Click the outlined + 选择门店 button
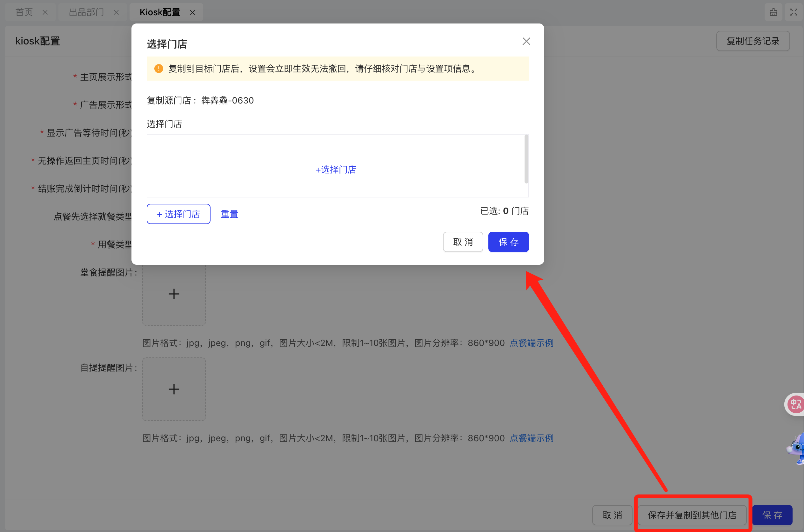804x532 pixels. (178, 214)
